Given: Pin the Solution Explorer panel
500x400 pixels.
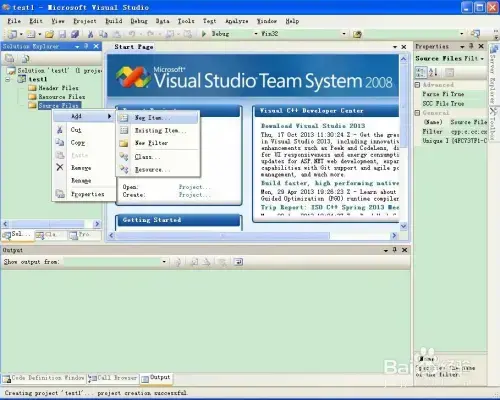Looking at the screenshot, I should coord(86,46).
